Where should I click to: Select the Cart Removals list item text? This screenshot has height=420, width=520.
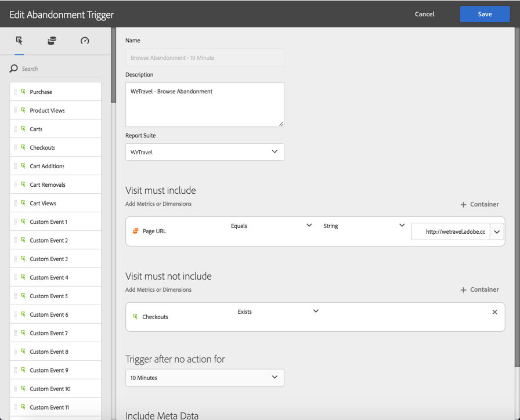point(48,184)
